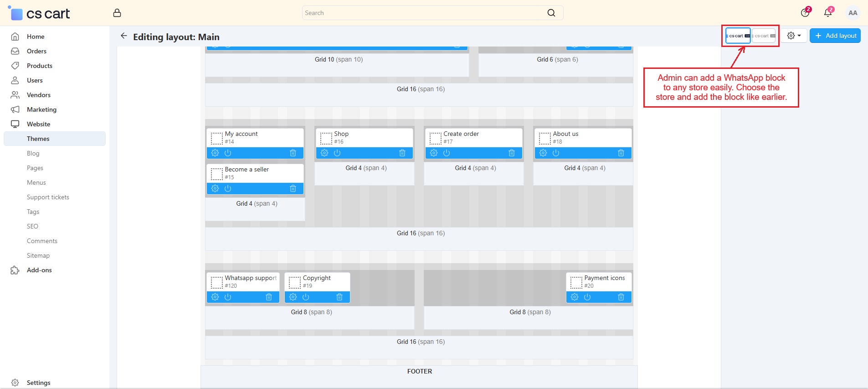Go back using the arrow beside title
The width and height of the screenshot is (868, 389).
point(123,36)
